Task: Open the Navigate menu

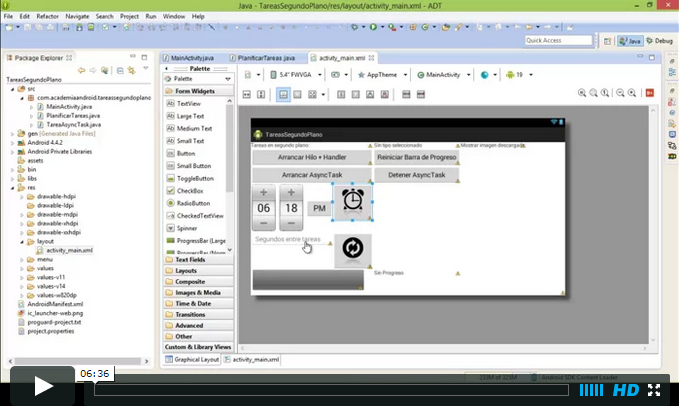Action: pyautogui.click(x=77, y=16)
